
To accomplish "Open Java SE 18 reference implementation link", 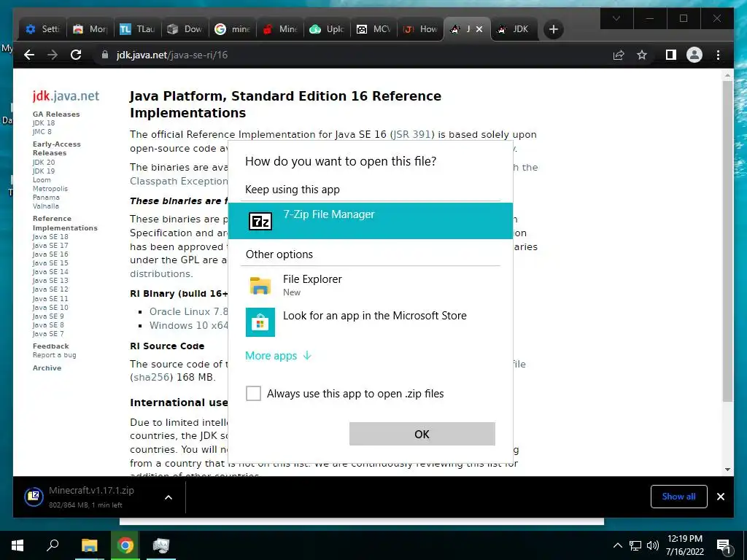I will click(50, 237).
